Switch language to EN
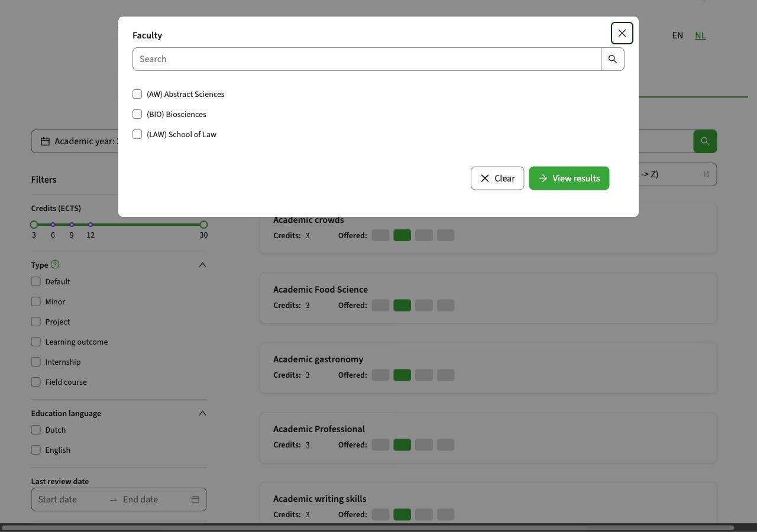Viewport: 757px width, 532px height. (x=678, y=35)
